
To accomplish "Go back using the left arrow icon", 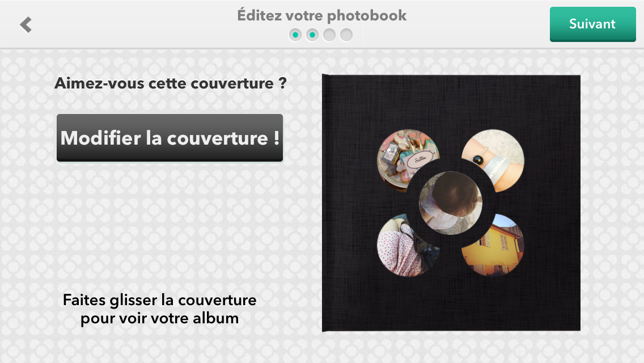I will click(26, 24).
